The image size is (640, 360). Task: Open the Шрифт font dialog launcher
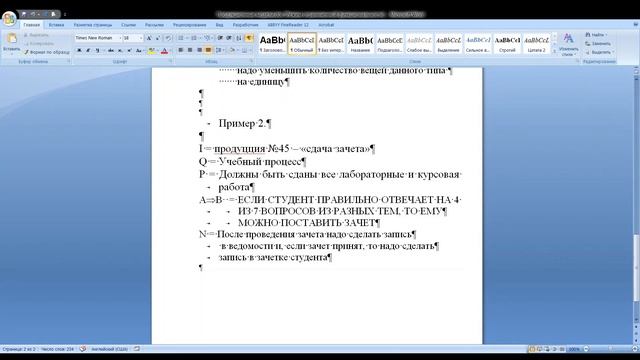170,62
